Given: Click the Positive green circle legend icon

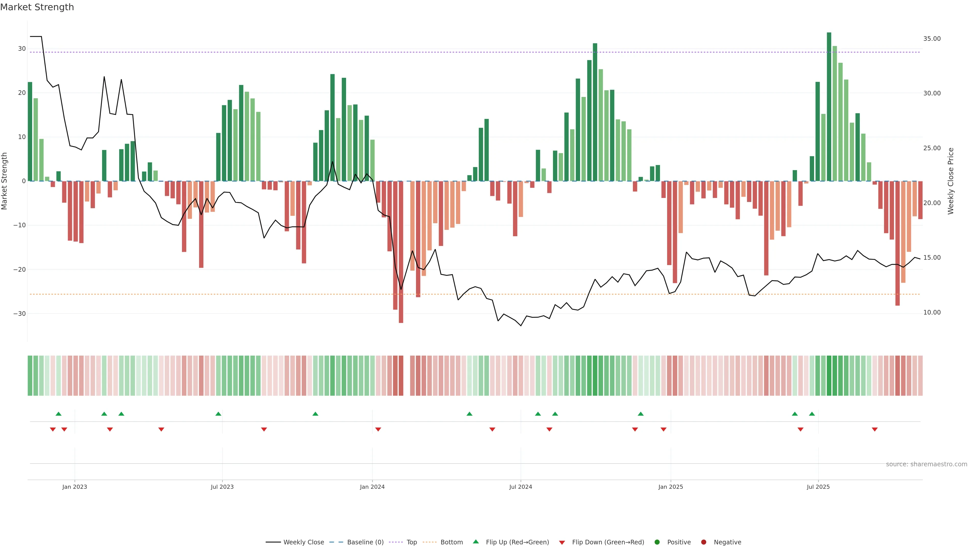Looking at the screenshot, I should pyautogui.click(x=657, y=542).
